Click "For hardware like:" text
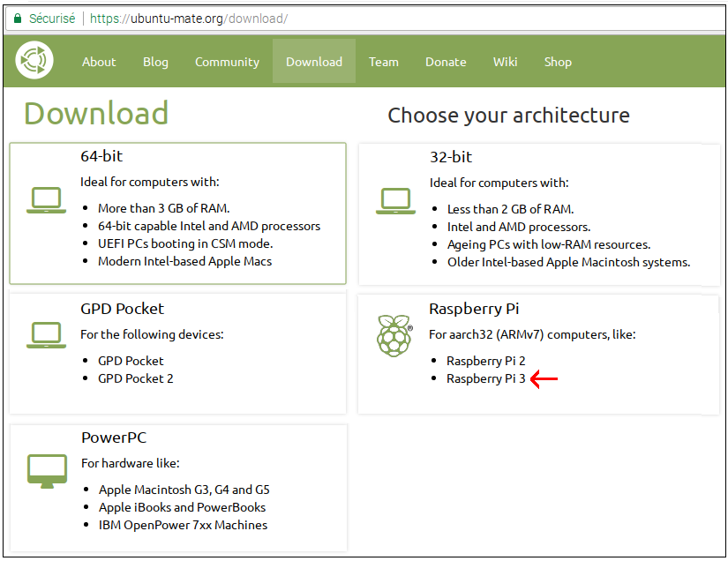728x561 pixels. (130, 463)
